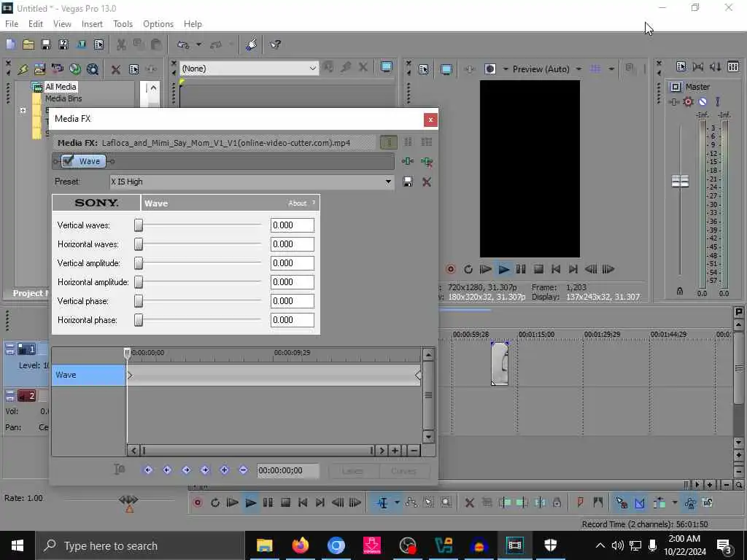Screen dimensions: 747x560
Task: Toggle Sync Cursor icon in Media FX keyframes
Action: pos(119,470)
